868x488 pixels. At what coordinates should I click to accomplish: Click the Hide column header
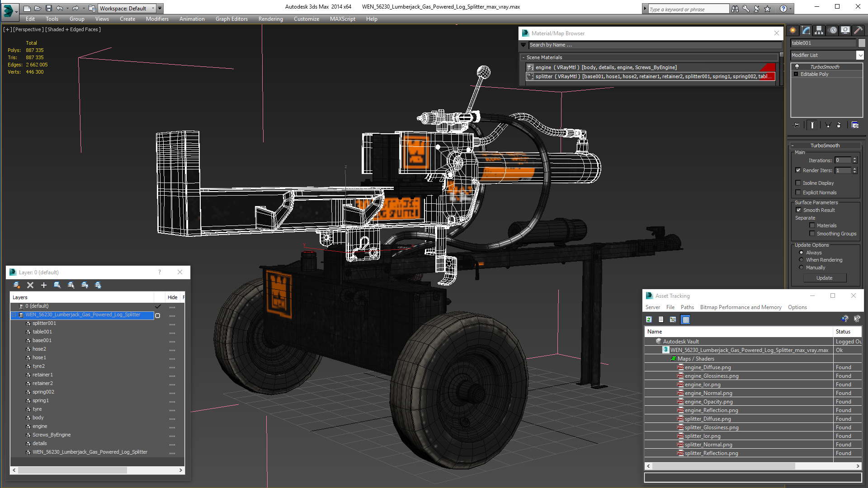tap(172, 297)
